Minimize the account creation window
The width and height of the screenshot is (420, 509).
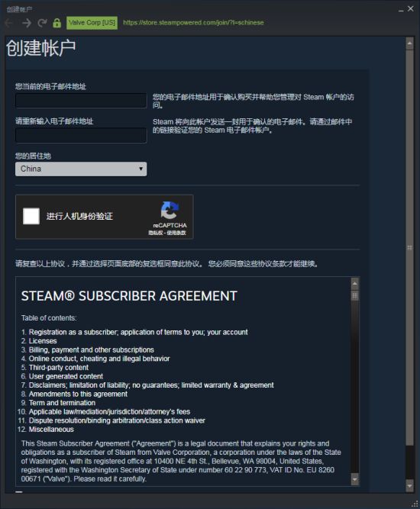[401, 10]
